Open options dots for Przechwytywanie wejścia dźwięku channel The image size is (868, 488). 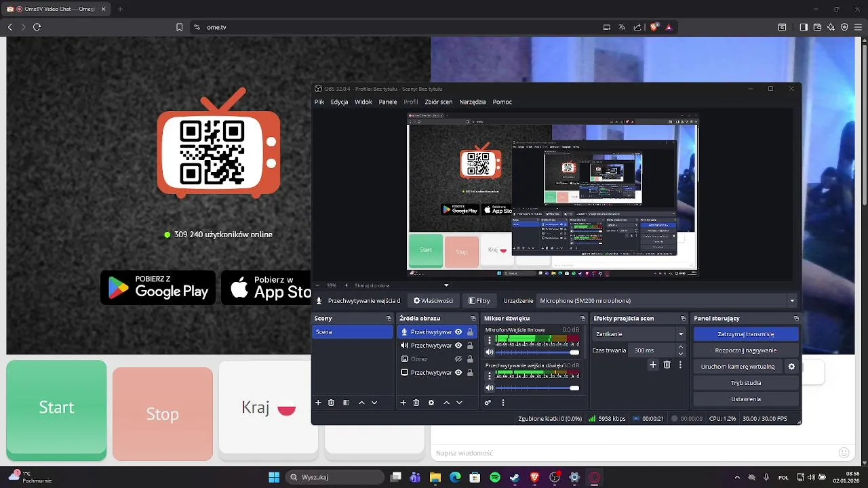tap(490, 376)
